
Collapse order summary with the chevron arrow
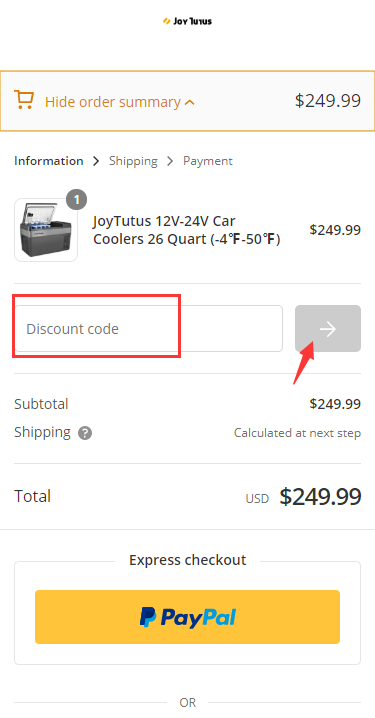tap(189, 103)
